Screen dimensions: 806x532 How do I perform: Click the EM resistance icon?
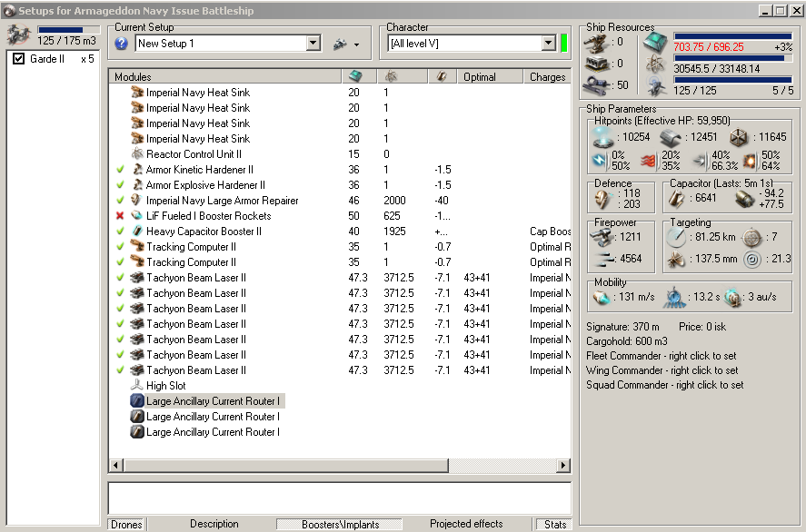[600, 161]
